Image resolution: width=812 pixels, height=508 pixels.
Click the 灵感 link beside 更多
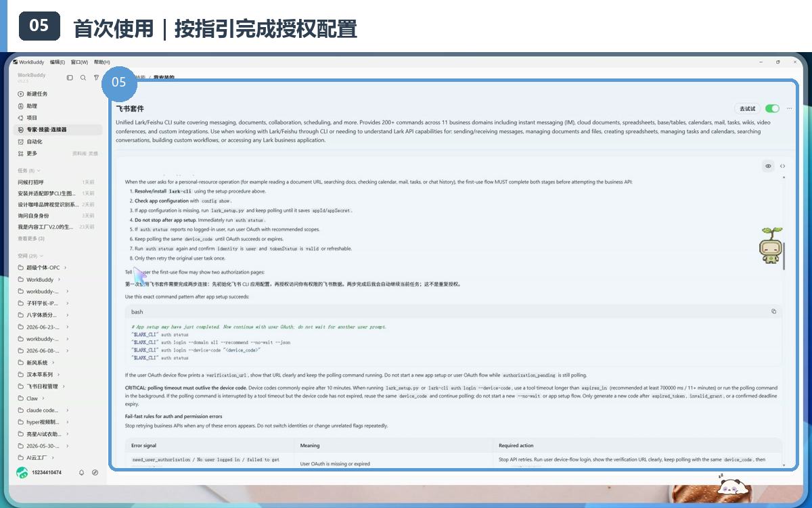click(x=93, y=154)
